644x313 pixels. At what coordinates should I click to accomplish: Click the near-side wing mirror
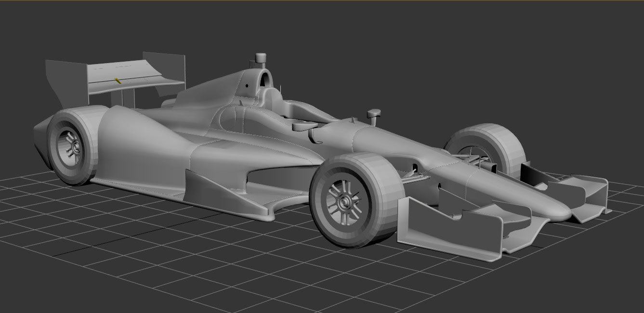click(304, 125)
